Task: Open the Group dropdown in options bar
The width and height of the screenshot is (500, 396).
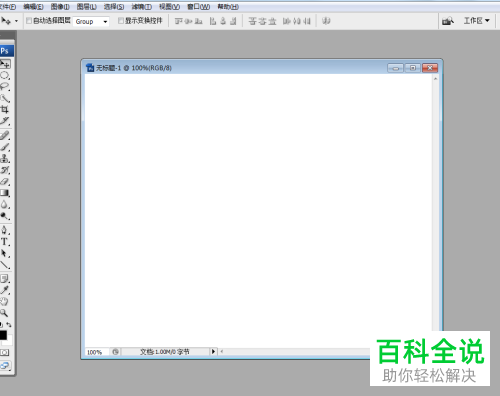Action: tap(91, 21)
